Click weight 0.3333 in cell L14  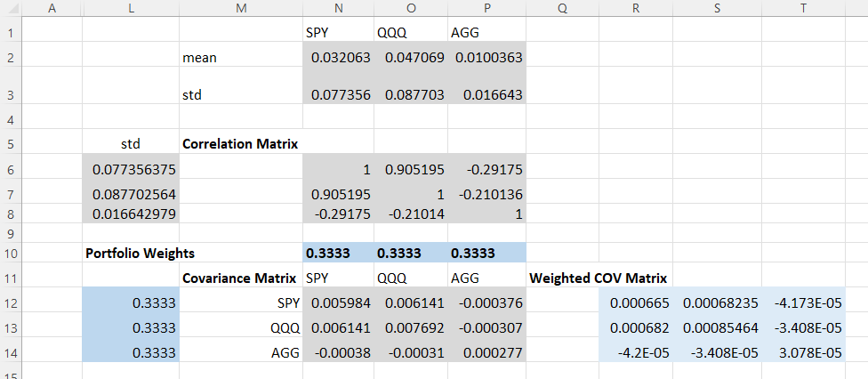pos(131,351)
